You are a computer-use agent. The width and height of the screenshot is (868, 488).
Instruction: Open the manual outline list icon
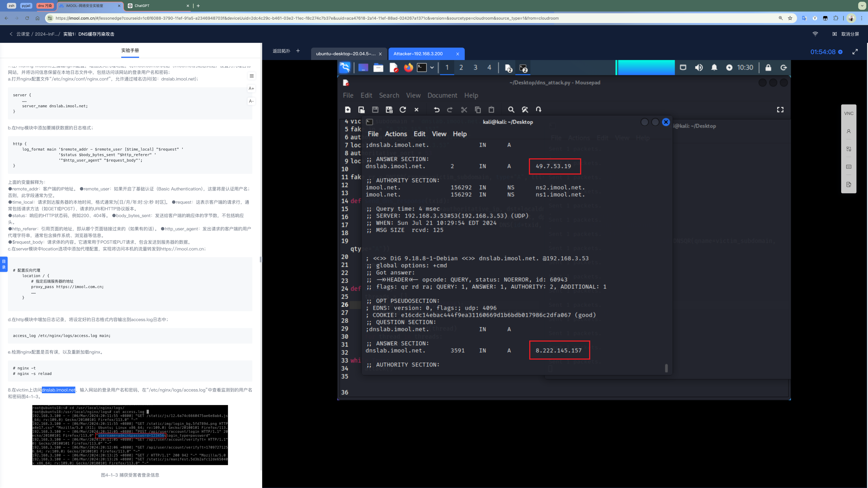point(251,76)
